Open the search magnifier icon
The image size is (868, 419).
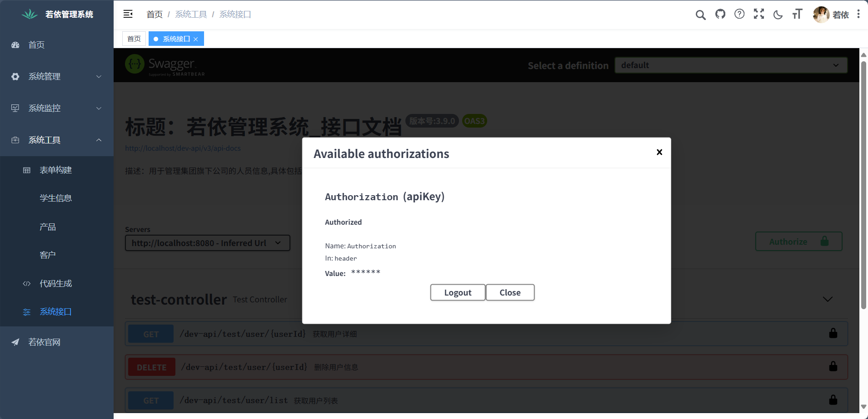pyautogui.click(x=700, y=15)
